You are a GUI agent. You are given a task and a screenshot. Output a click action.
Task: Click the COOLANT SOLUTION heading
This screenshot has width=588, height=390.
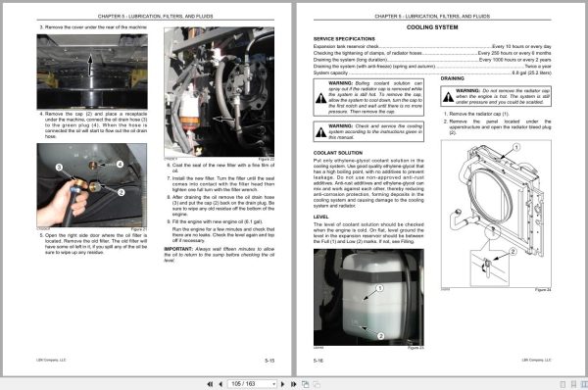click(338, 153)
